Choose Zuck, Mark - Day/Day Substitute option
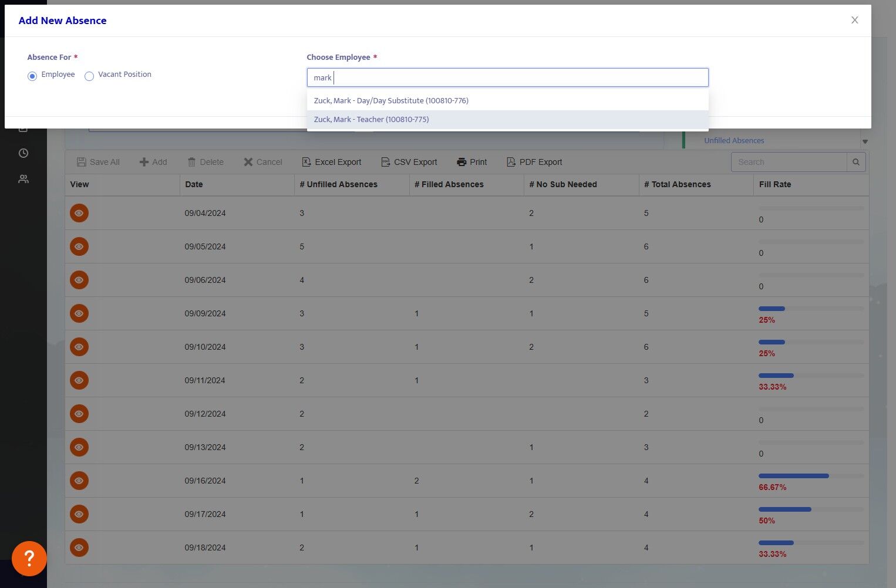 [x=507, y=101]
